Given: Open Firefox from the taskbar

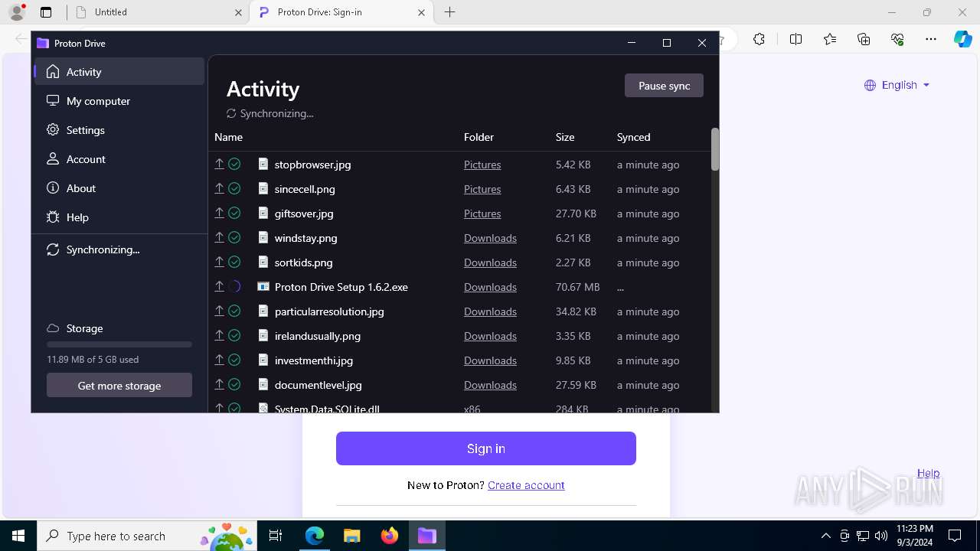Looking at the screenshot, I should (x=390, y=536).
